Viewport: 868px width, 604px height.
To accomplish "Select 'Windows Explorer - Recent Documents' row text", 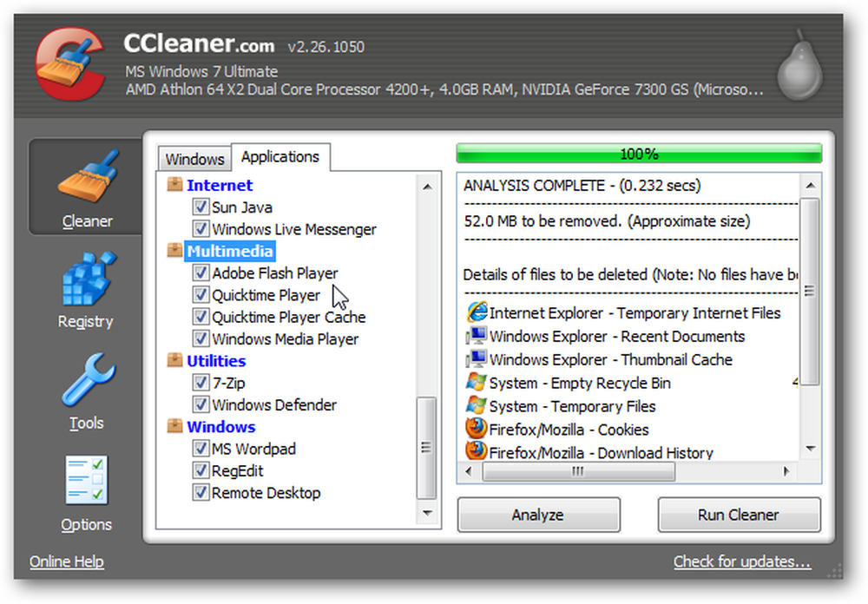I will 617,337.
